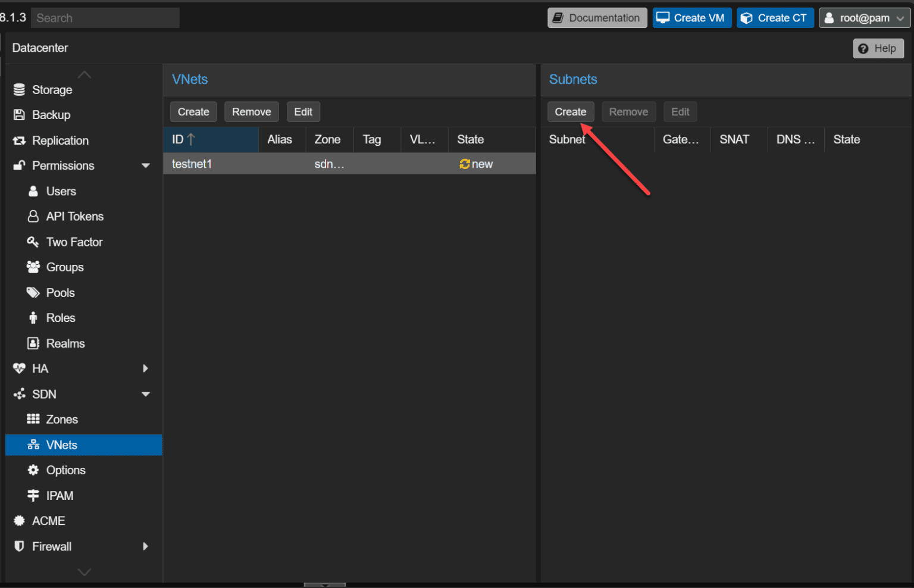Screen dimensions: 914x588
Task: Select the API Tokens entry
Action: (75, 216)
